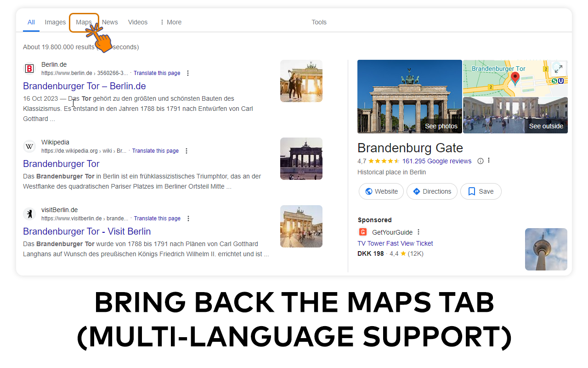Switch to the Maps tab

84,22
